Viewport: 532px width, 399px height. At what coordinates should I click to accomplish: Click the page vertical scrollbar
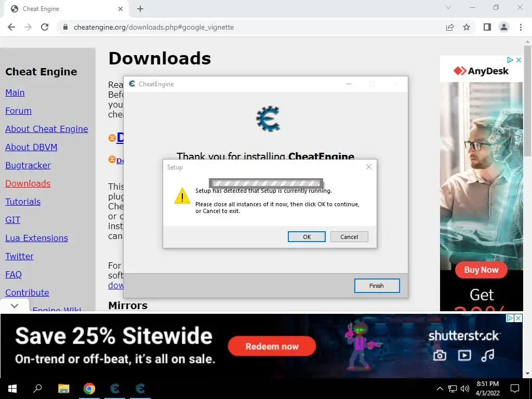pos(527,102)
